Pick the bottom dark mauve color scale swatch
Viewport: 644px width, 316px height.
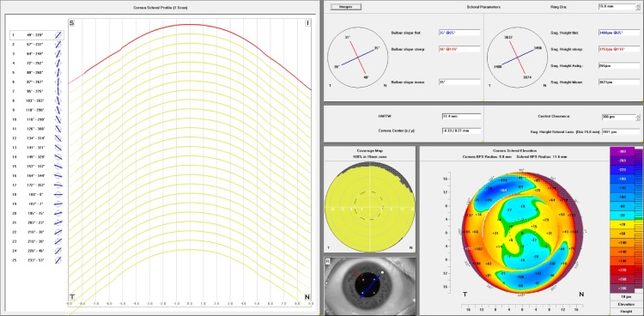coord(623,289)
